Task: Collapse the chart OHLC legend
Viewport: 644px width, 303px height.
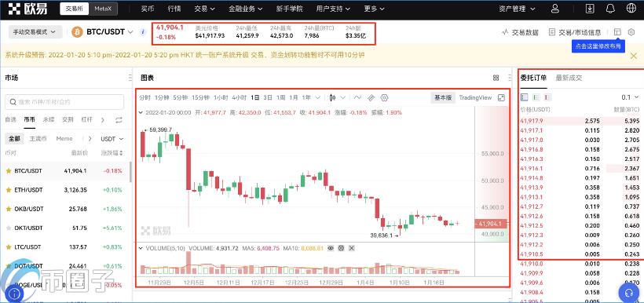Action: tap(141, 112)
